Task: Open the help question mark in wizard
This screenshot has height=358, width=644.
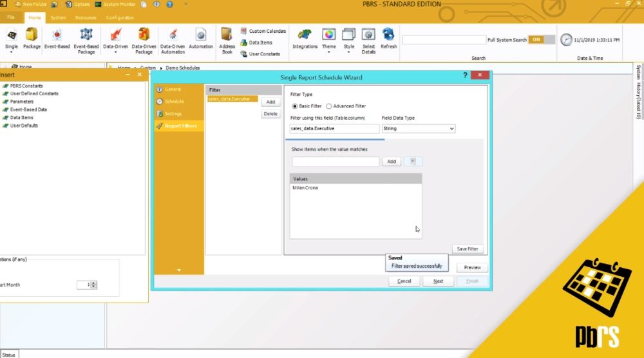Action: [465, 75]
